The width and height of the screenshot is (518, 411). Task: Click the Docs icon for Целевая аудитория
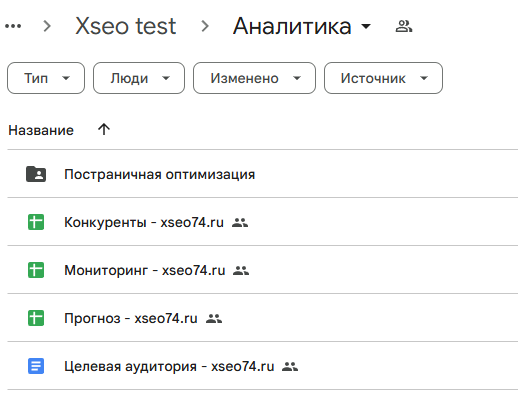coord(36,366)
